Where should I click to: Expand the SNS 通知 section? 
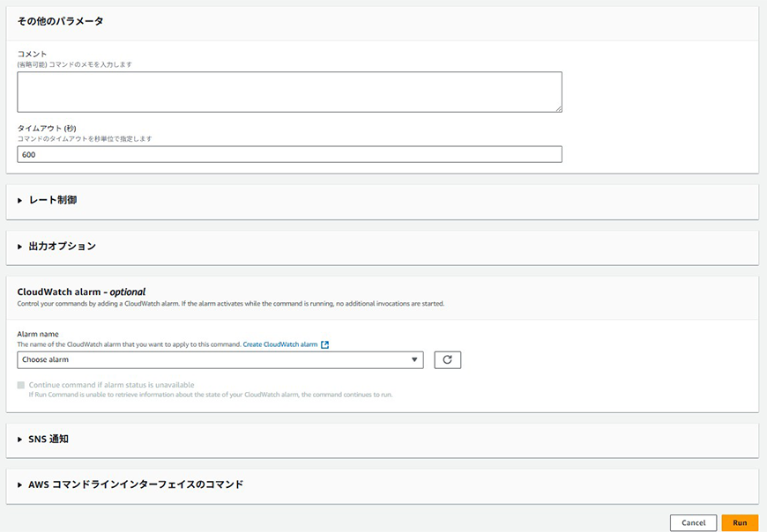[x=48, y=439]
